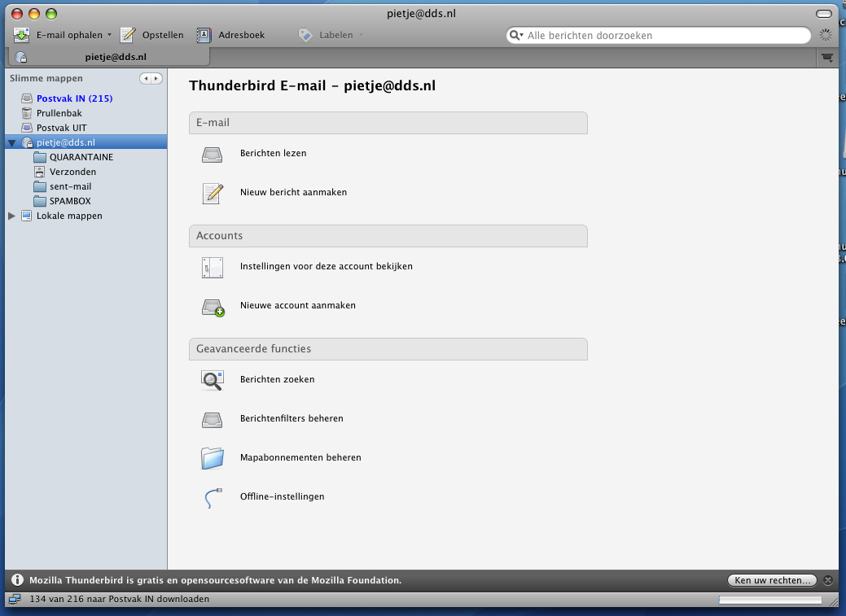The image size is (846, 616).
Task: Click the download progress bar in the status bar
Action: coord(770,600)
